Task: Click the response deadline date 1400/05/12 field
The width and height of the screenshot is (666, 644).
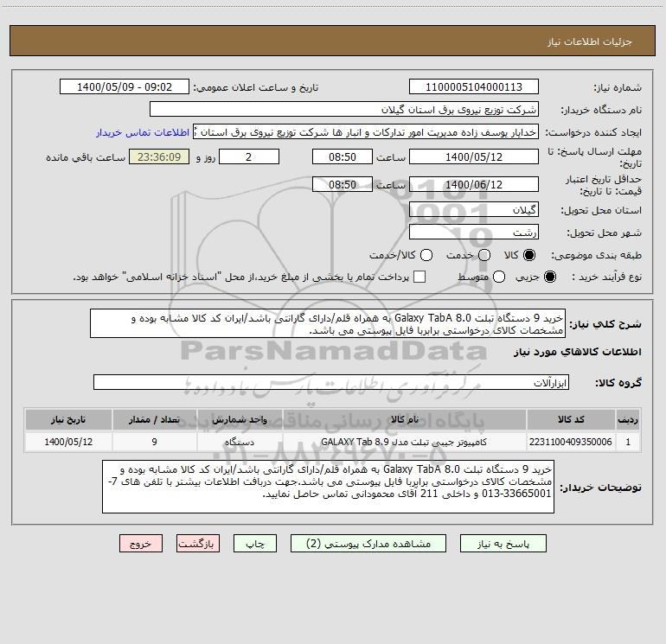Action: [474, 156]
